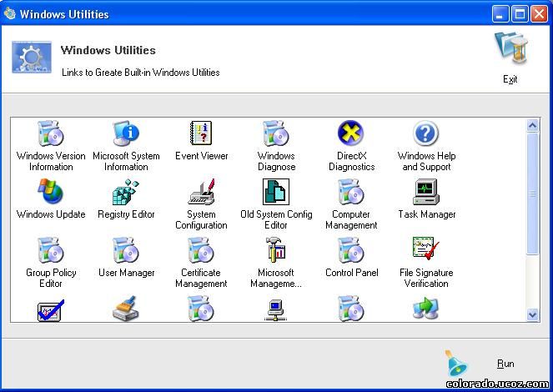This screenshot has width=553, height=392.
Task: Click the bell icon next to Run
Action: [455, 364]
